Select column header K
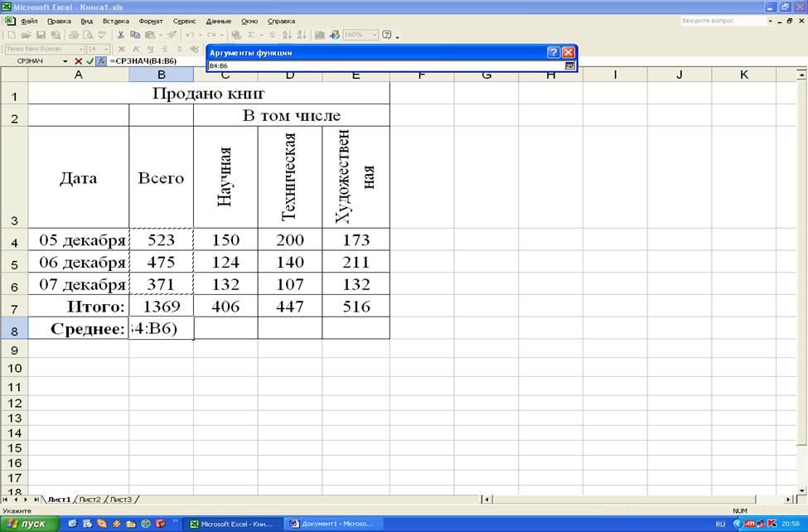The height and width of the screenshot is (532, 808). 743,75
